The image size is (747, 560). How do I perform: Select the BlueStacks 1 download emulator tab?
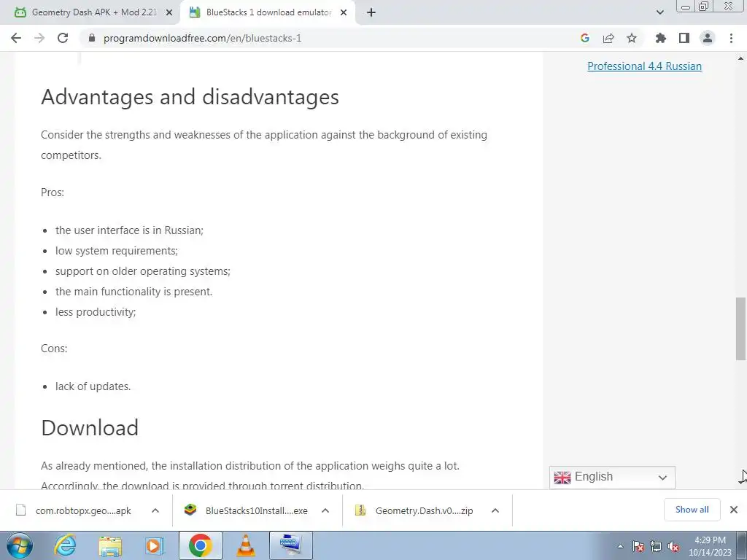point(268,13)
